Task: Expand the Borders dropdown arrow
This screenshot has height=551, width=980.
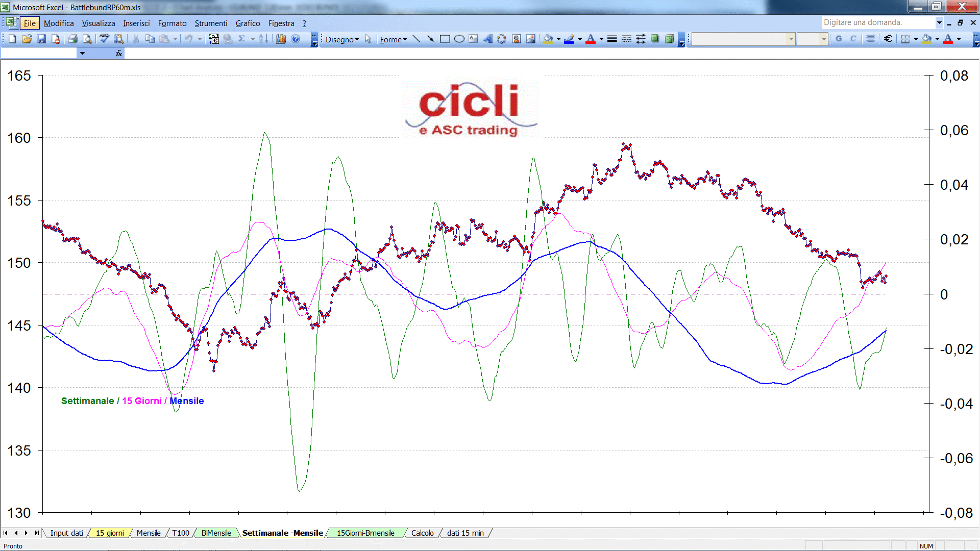Action: point(916,39)
